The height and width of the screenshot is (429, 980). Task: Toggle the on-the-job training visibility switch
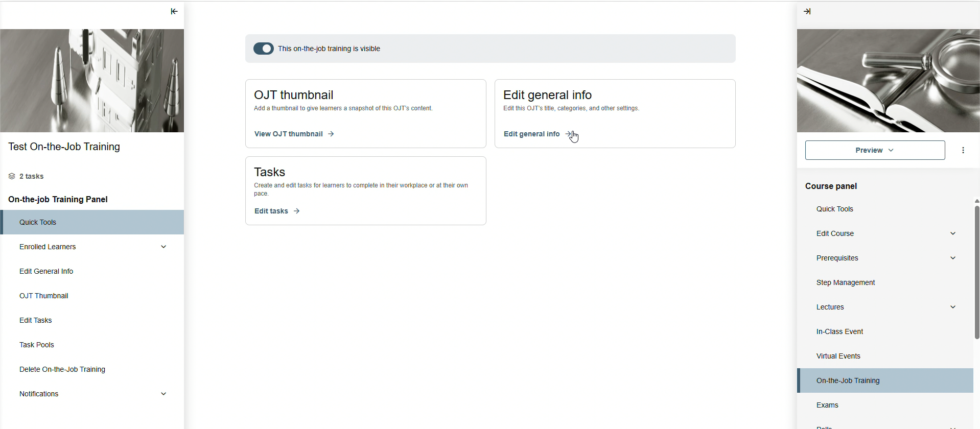click(x=264, y=49)
